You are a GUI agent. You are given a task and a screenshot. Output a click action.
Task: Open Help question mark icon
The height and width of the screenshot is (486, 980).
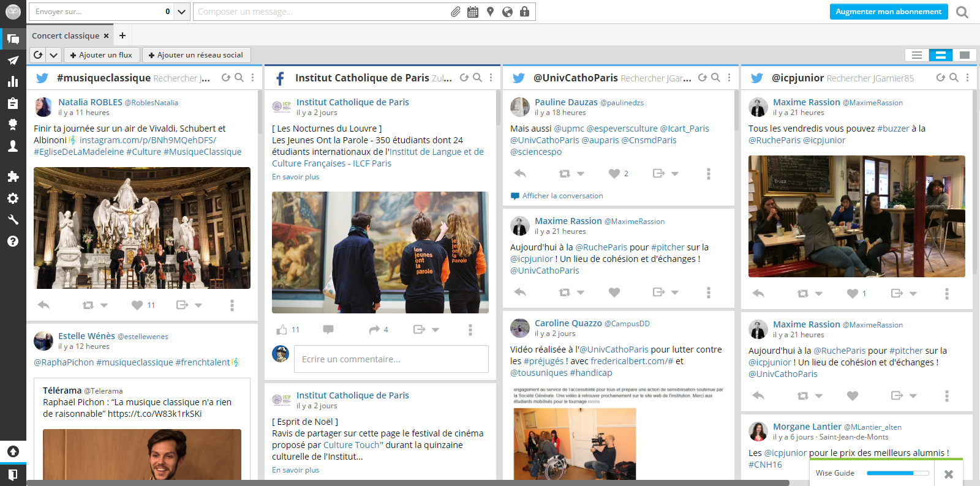[x=13, y=241]
